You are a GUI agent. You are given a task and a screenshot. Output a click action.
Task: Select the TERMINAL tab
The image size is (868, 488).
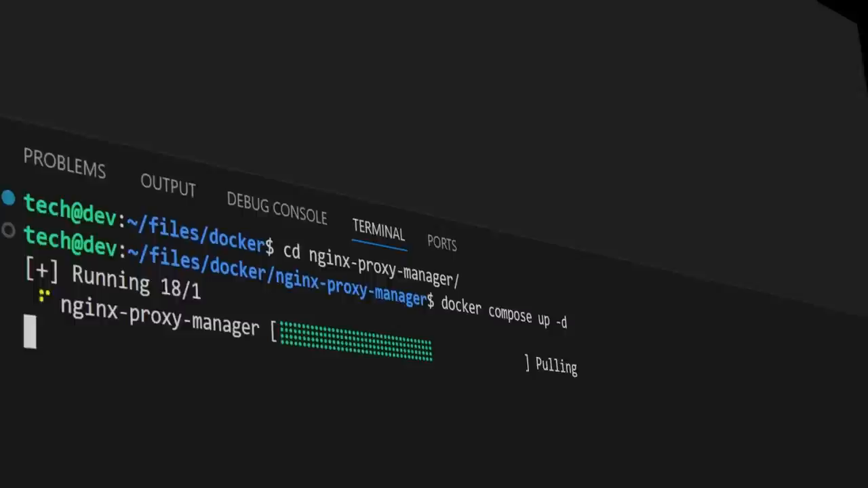click(378, 230)
